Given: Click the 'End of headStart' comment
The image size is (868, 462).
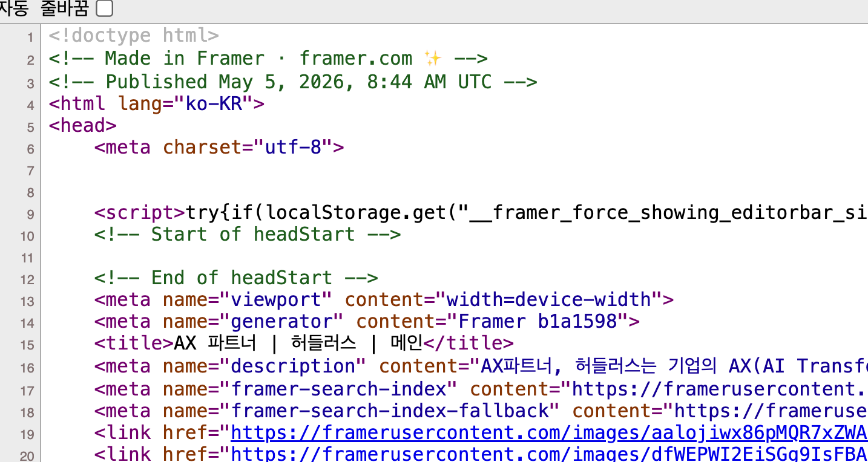Looking at the screenshot, I should click(236, 278).
